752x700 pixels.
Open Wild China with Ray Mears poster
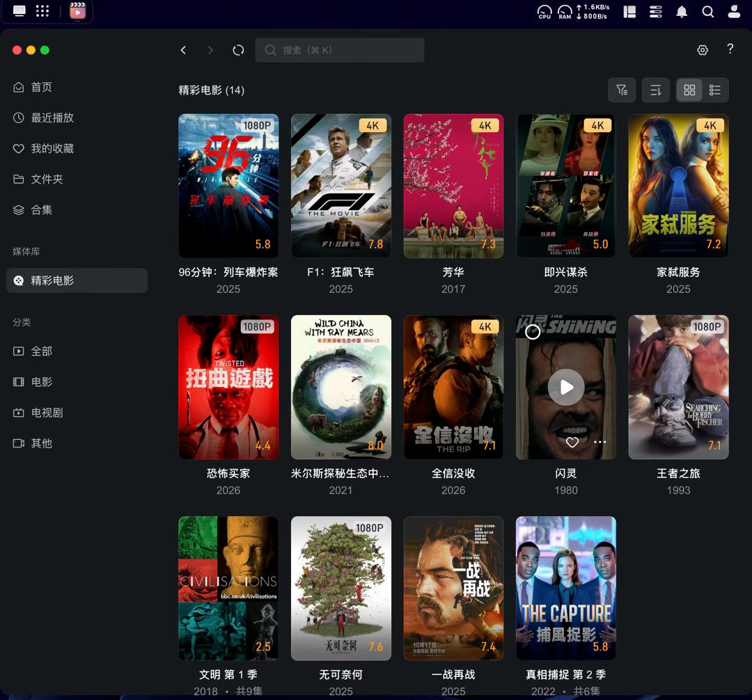341,387
